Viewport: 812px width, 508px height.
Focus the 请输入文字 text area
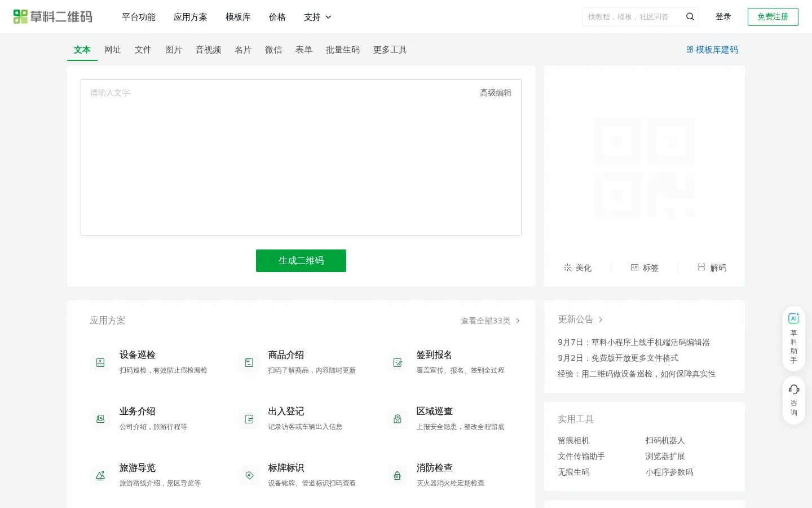pos(301,157)
